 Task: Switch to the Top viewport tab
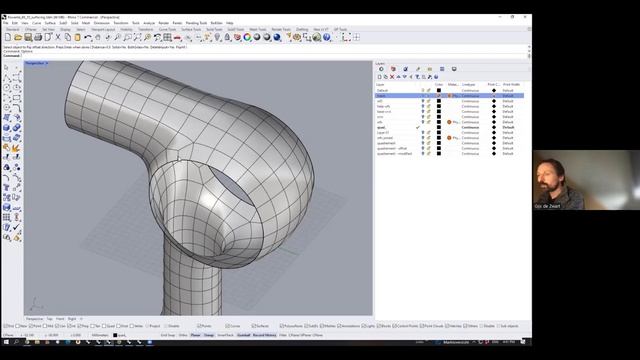(x=49, y=319)
